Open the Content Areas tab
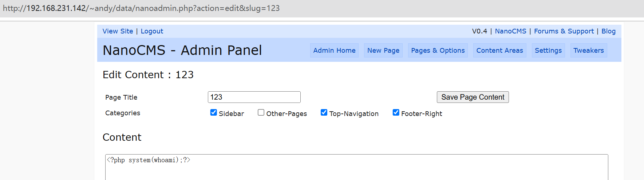644x180 pixels. point(499,51)
